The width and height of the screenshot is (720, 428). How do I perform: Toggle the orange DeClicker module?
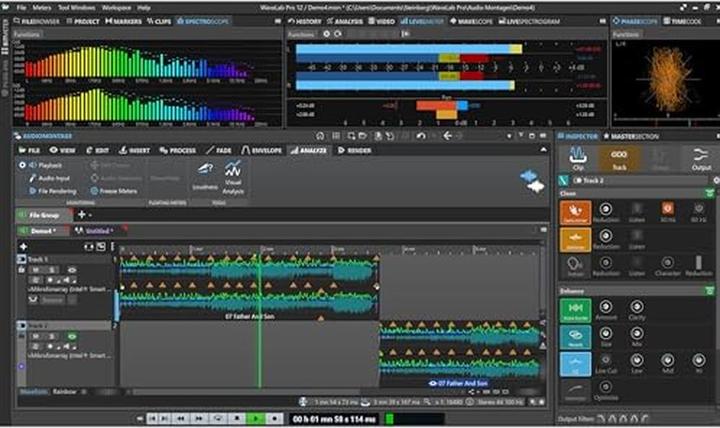[x=575, y=213]
